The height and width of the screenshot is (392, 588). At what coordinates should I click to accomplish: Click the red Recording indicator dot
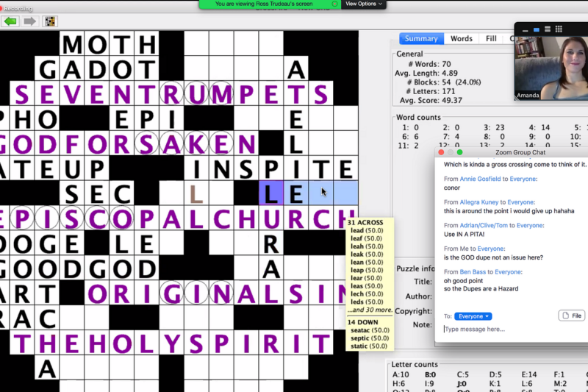[1, 8]
